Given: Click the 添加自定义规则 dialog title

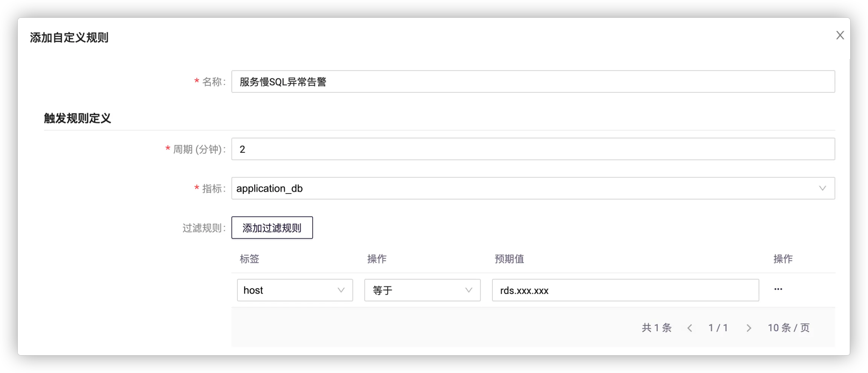Looking at the screenshot, I should point(69,38).
